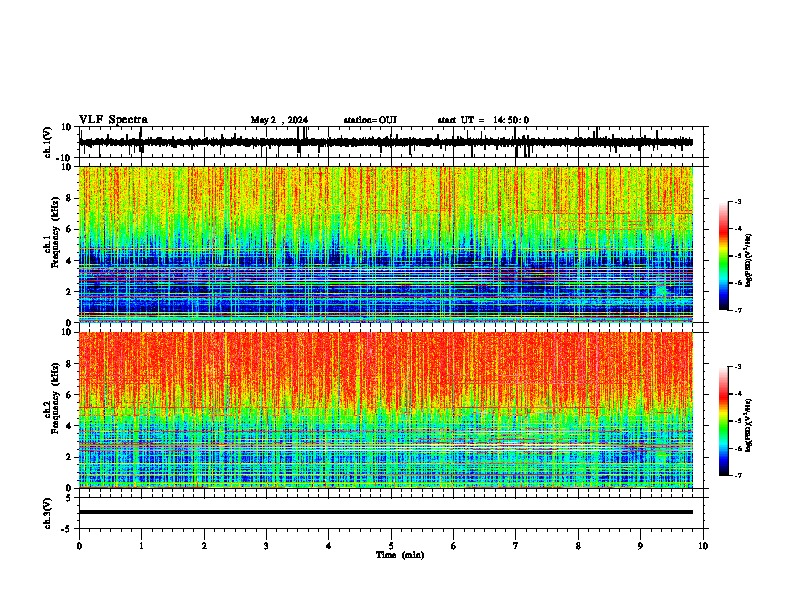Click the 'VLF Spectra' plot title

click(x=113, y=120)
